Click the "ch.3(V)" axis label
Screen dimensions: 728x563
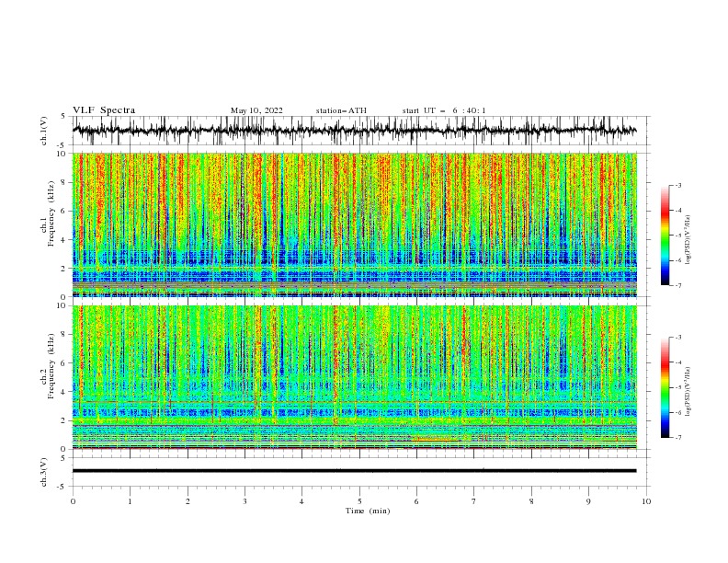pyautogui.click(x=44, y=472)
